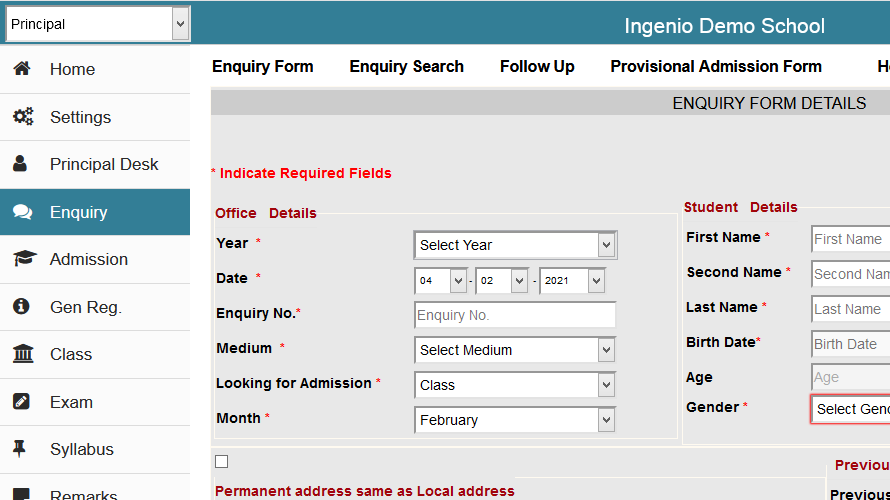Open Settings via the gears icon

[x=22, y=117]
